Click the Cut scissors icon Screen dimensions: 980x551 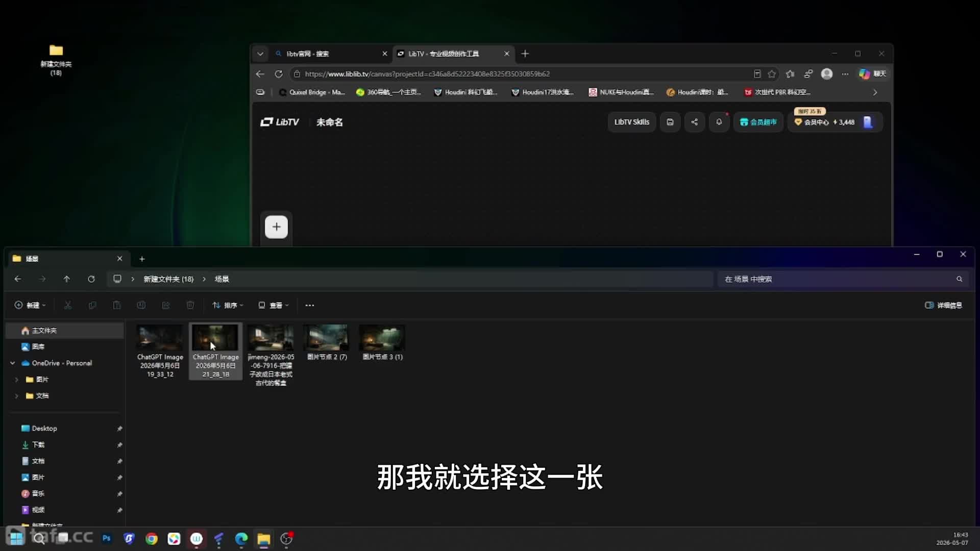(67, 305)
